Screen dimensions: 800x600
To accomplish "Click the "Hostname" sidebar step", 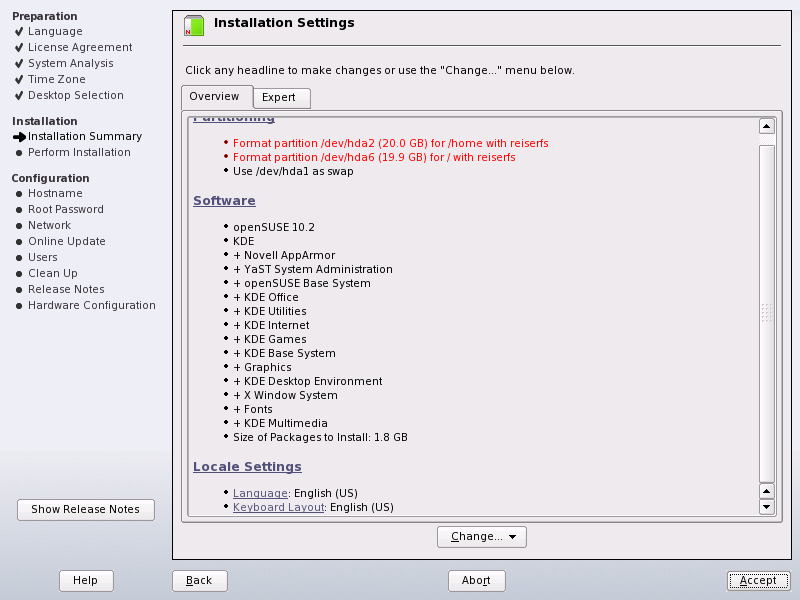I will [x=55, y=193].
